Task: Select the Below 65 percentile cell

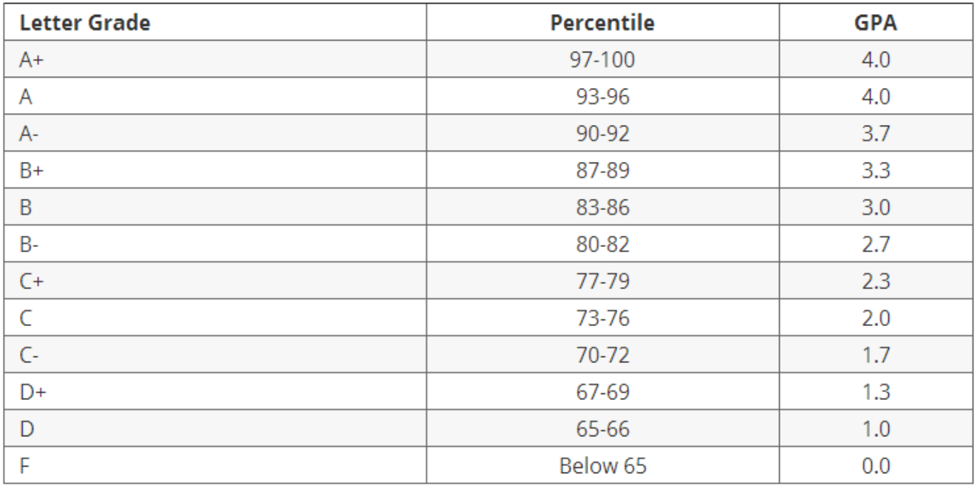Action: [x=602, y=467]
